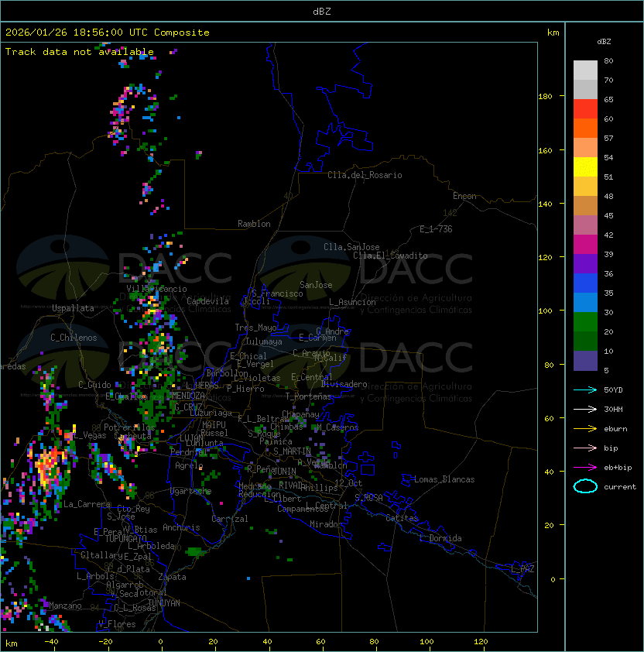Click the Encon label on the map
Image resolution: width=644 pixels, height=652 pixels.
coord(464,196)
